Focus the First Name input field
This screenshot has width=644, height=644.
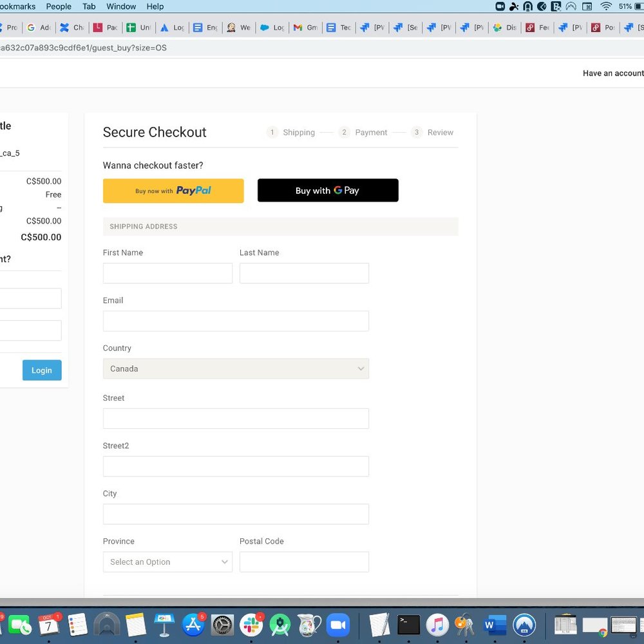[167, 273]
